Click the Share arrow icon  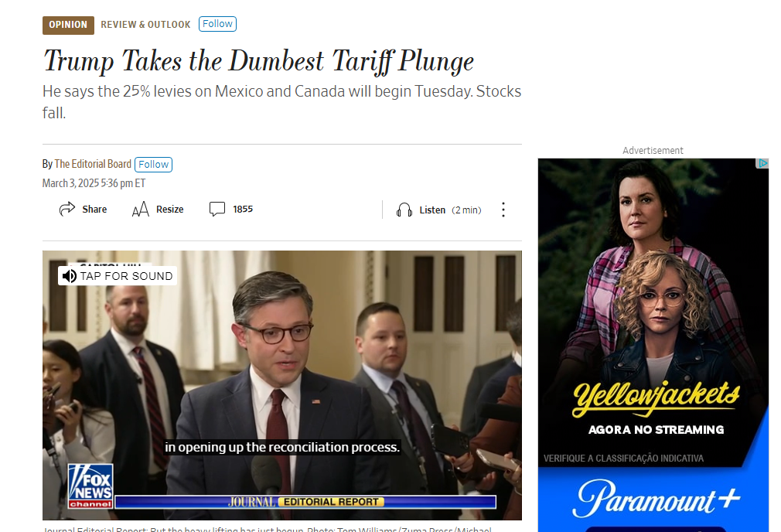[x=67, y=210]
